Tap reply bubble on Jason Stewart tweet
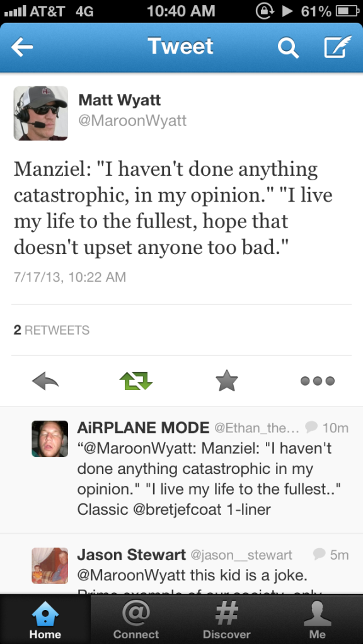This screenshot has width=363, height=644. point(319,555)
